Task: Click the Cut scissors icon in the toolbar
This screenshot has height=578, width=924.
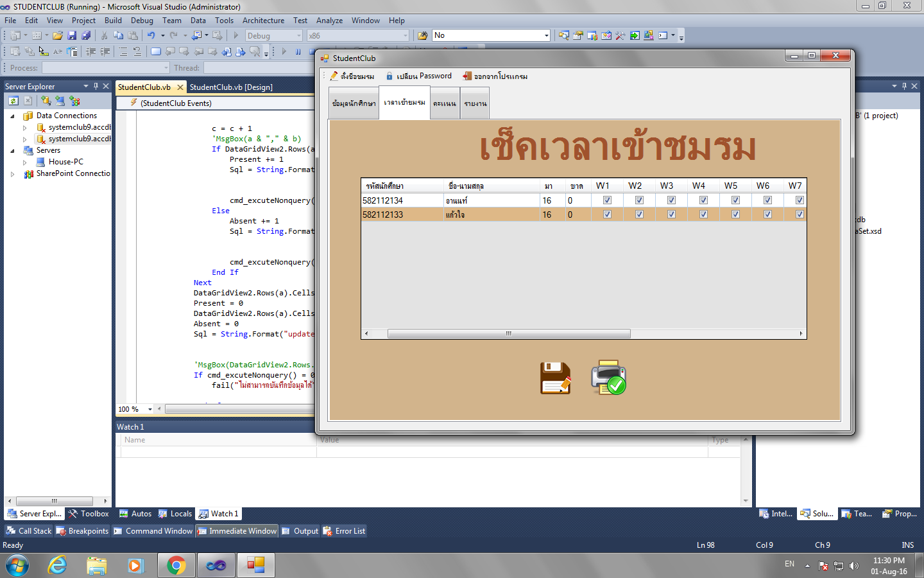Action: [x=104, y=35]
